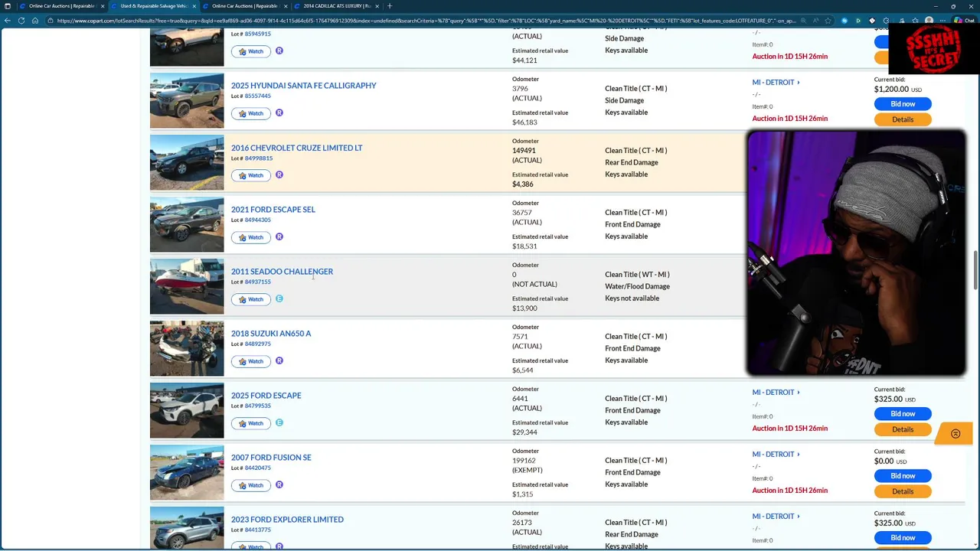Open the 2025 Hyundai Santa Fe Calligraphy listing
The width and height of the screenshot is (980, 551).
(x=304, y=86)
